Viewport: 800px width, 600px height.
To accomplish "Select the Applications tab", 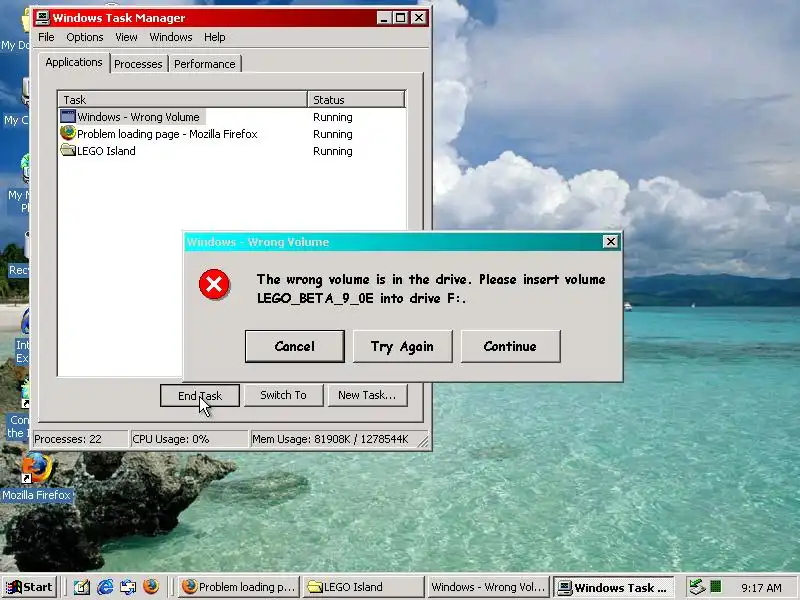I will 73,62.
